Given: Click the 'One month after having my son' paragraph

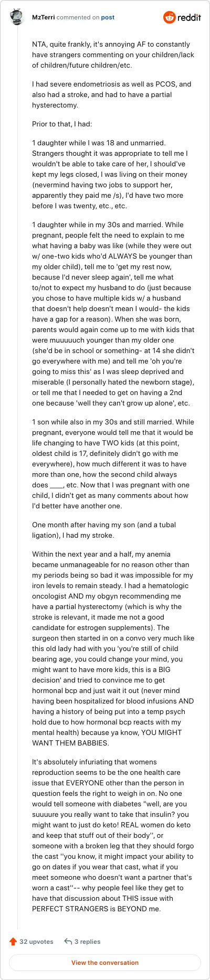Looking at the screenshot, I should 104,530.
